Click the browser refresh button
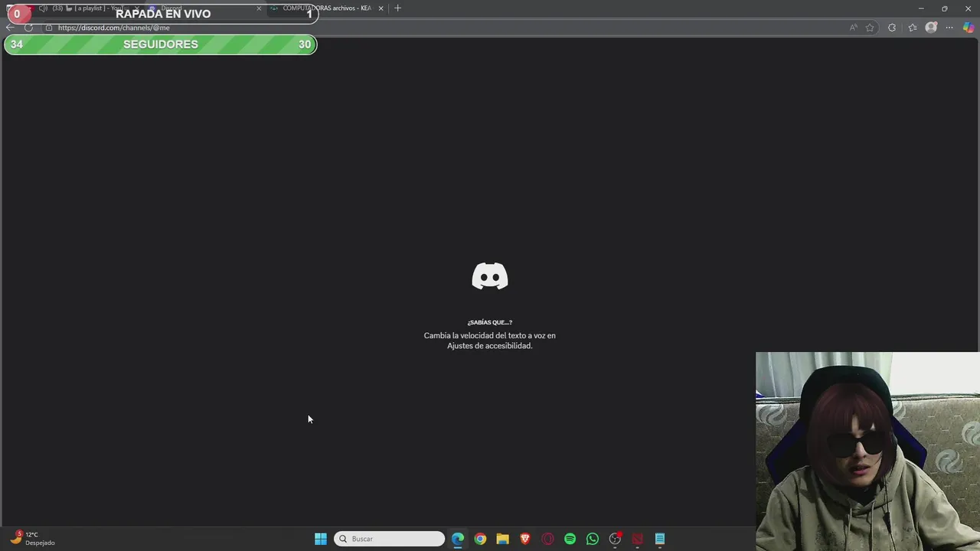This screenshot has width=980, height=551. coord(28,28)
